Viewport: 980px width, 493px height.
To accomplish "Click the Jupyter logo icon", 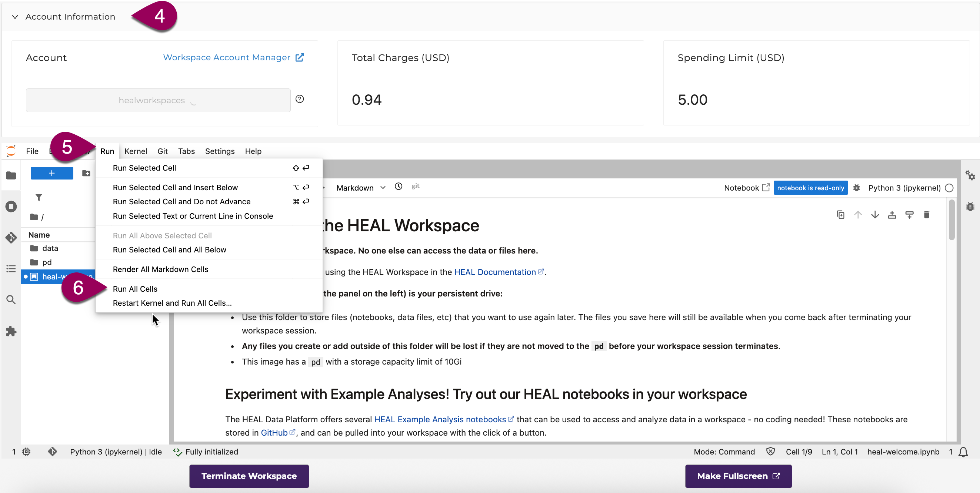I will pyautogui.click(x=11, y=151).
